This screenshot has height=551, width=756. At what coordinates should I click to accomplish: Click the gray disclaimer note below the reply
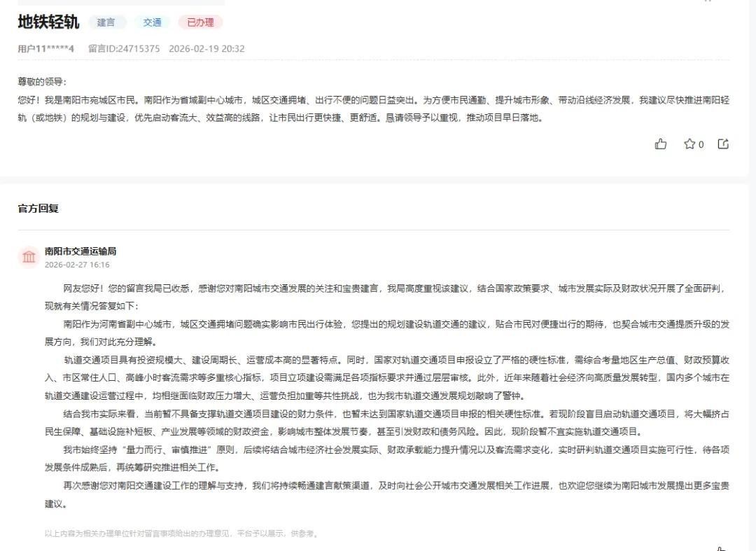181,533
